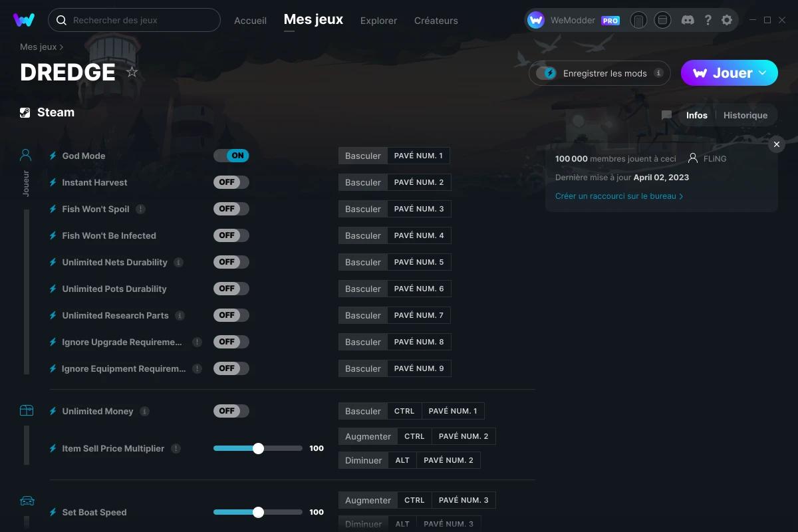This screenshot has width=798, height=532.
Task: Click the author FLiNG profile icon
Action: (693, 158)
